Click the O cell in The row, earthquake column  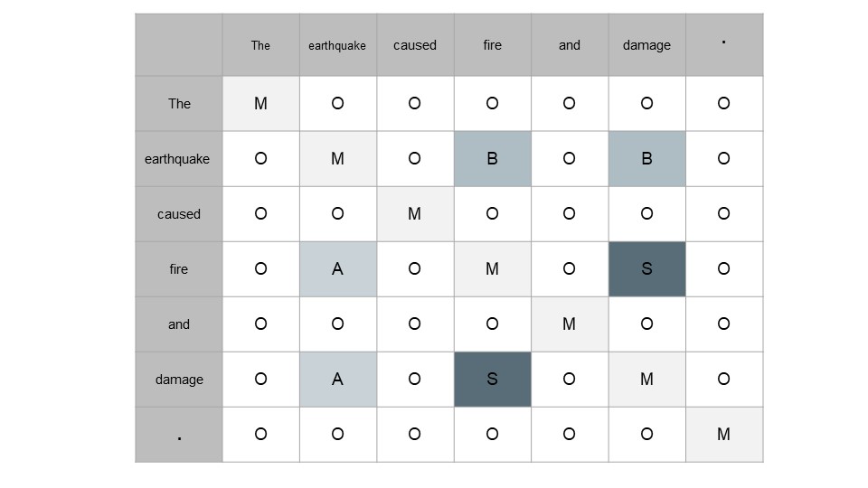tap(337, 103)
